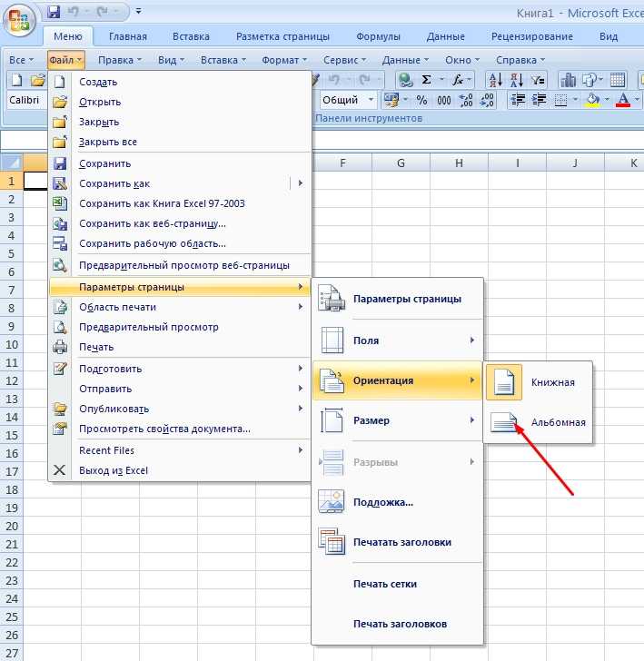Viewport: 644px width, 661px height.
Task: Click the AutoSum sigma icon
Action: tap(426, 80)
